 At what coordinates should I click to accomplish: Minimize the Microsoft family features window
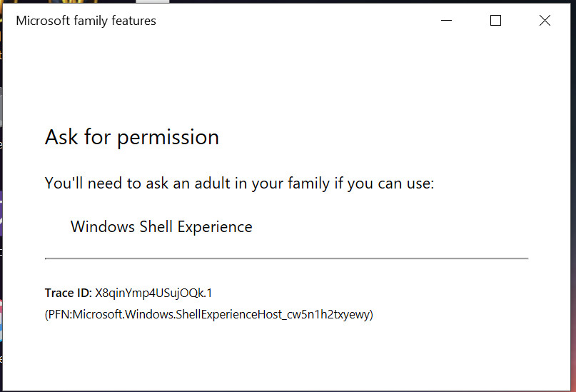[447, 21]
